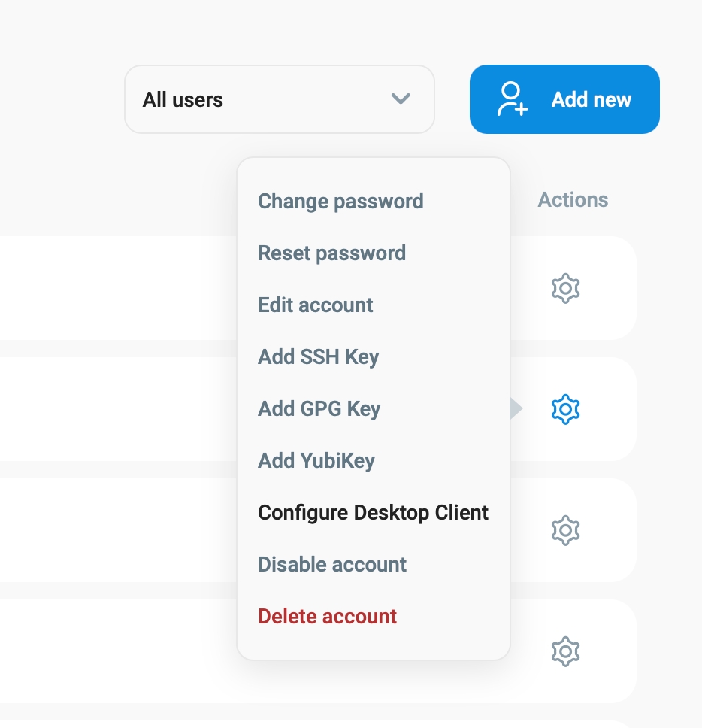Image resolution: width=702 pixels, height=728 pixels.
Task: Pick the Add YubiKey menu entry
Action: pyautogui.click(x=316, y=461)
